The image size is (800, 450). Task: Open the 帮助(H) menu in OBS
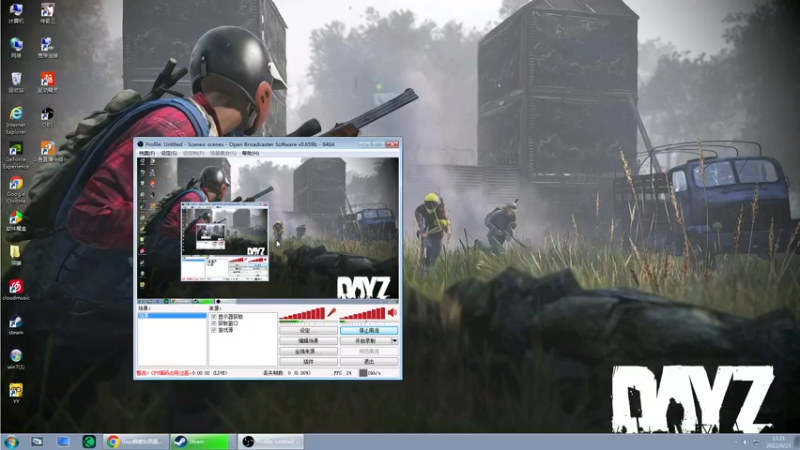click(x=250, y=153)
